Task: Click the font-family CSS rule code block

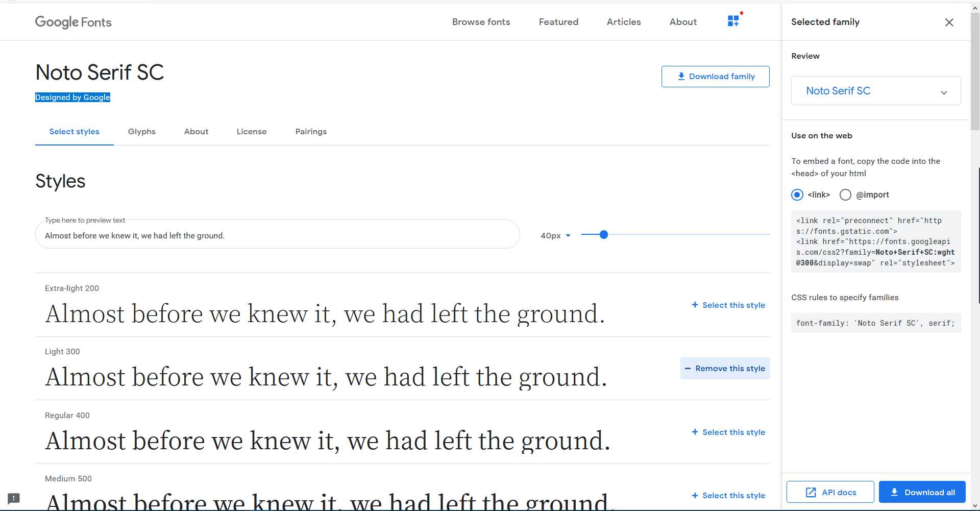Action: [876, 323]
